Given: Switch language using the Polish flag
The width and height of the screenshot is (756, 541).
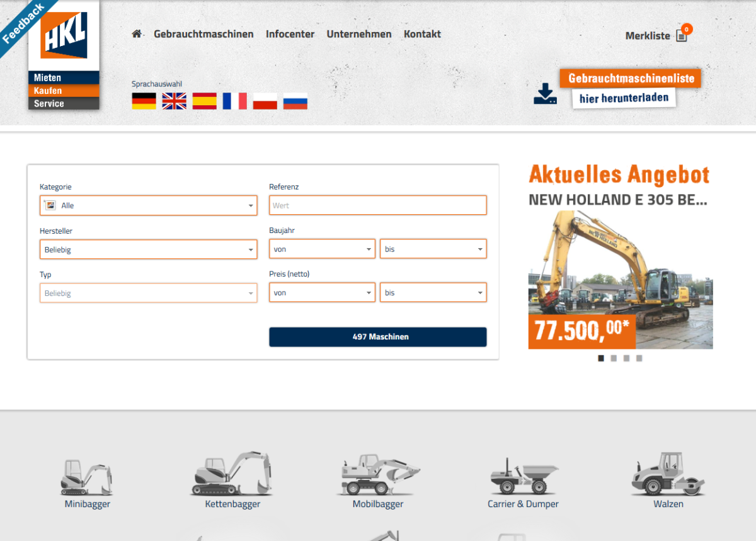Looking at the screenshot, I should point(265,101).
